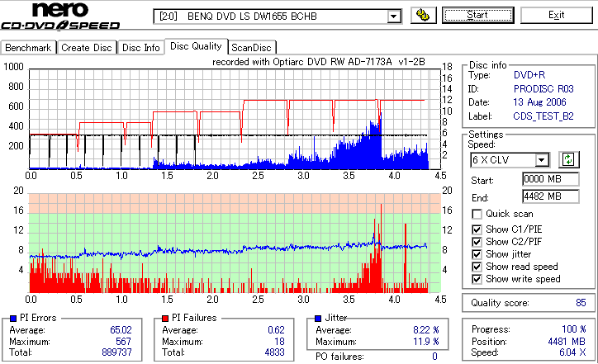
Task: Click the Exit button
Action: (557, 15)
